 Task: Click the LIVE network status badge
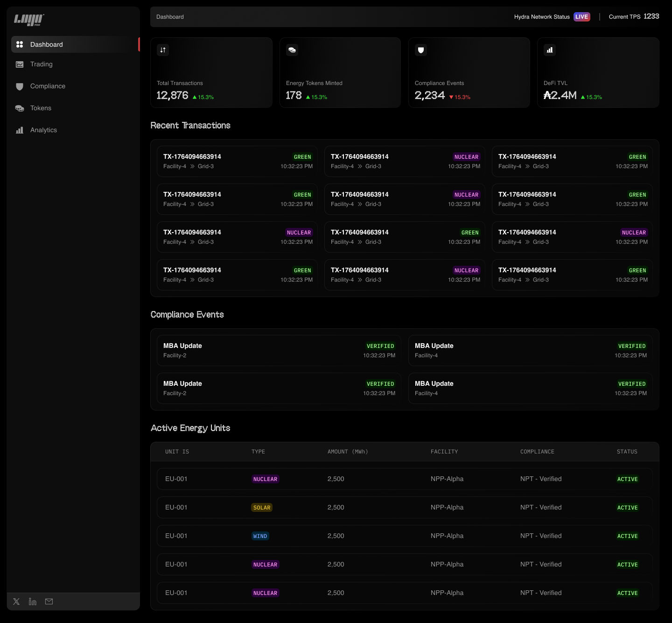coord(581,17)
